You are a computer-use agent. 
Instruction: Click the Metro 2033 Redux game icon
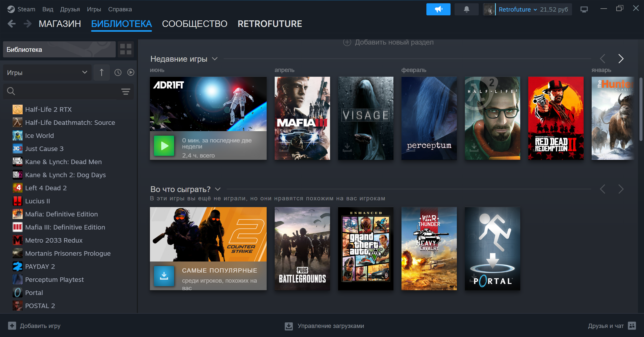tap(18, 240)
